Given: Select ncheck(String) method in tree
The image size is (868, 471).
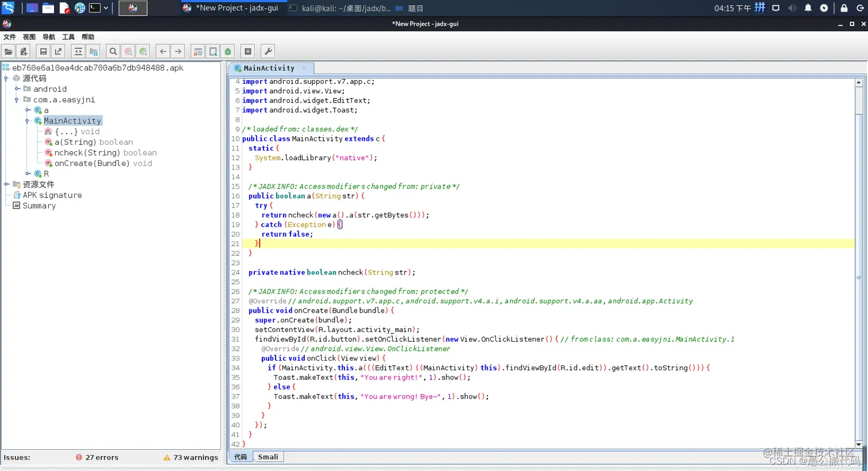Looking at the screenshot, I should [87, 153].
